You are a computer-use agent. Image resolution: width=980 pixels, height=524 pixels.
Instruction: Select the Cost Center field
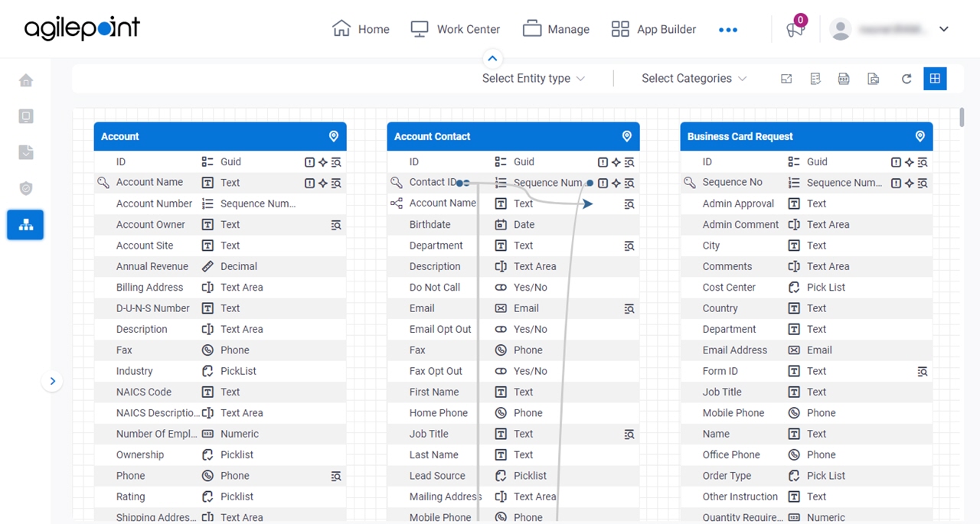[x=806, y=288]
